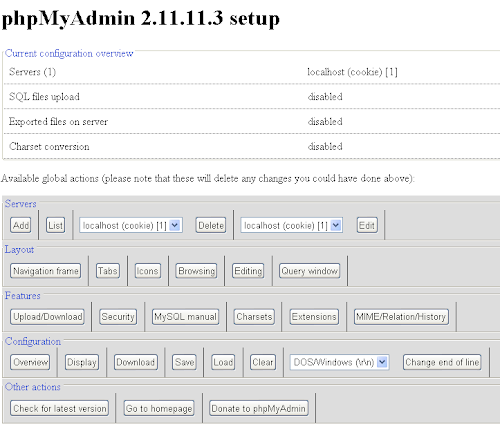500x429 pixels.
Task: Open the DOS/Windows end of line dropdown
Action: click(339, 362)
